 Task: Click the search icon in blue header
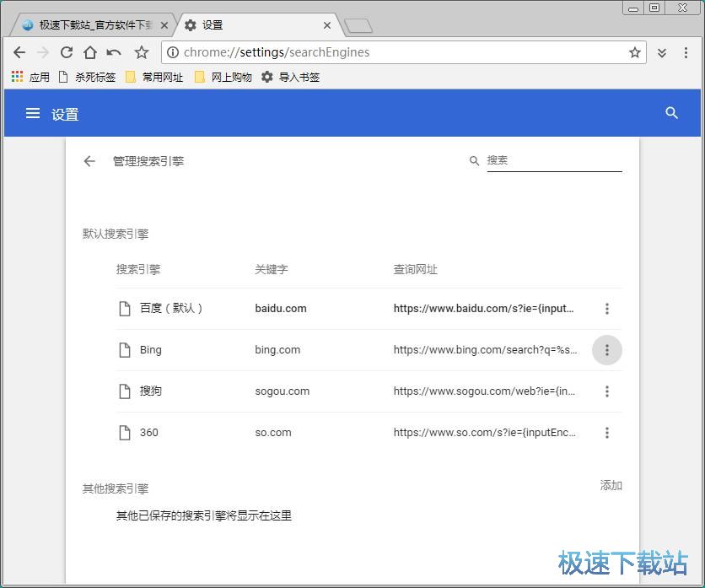[672, 113]
